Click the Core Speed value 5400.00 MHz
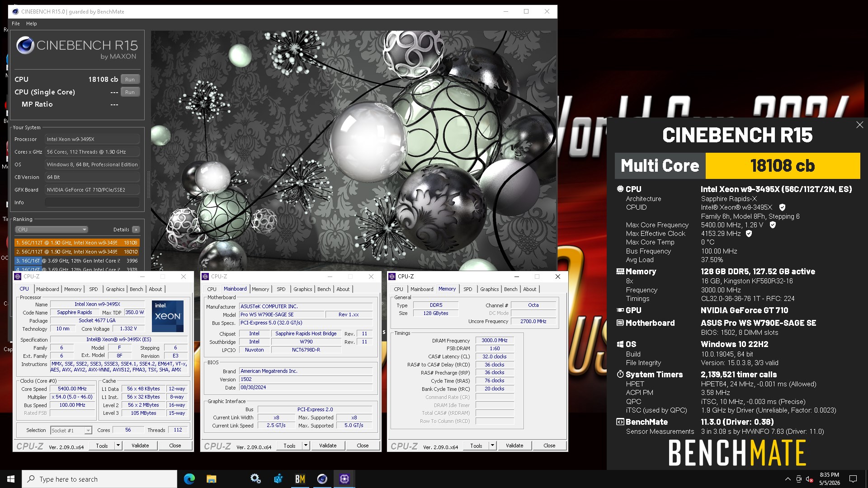This screenshot has height=488, width=868. [x=72, y=389]
